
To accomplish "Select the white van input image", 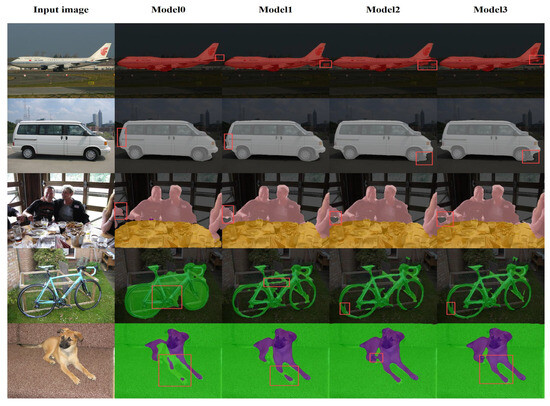I will pyautogui.click(x=61, y=135).
